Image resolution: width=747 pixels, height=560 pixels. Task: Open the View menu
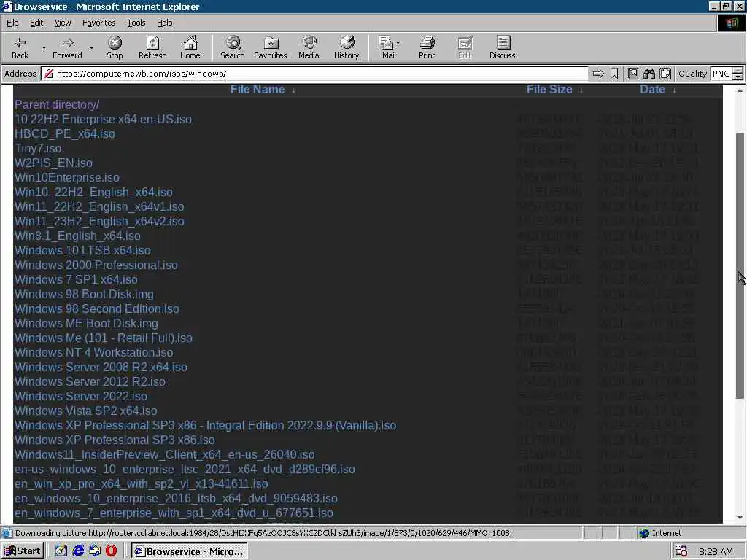(x=63, y=23)
